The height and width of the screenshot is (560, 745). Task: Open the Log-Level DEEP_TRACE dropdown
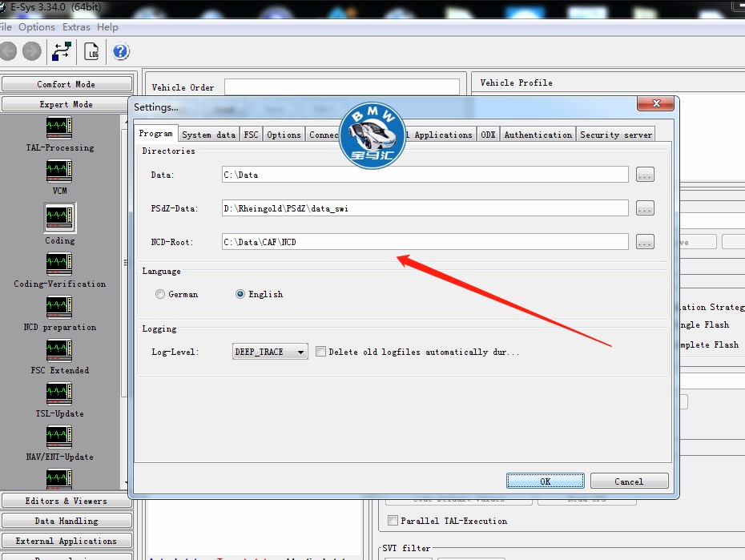tap(270, 352)
